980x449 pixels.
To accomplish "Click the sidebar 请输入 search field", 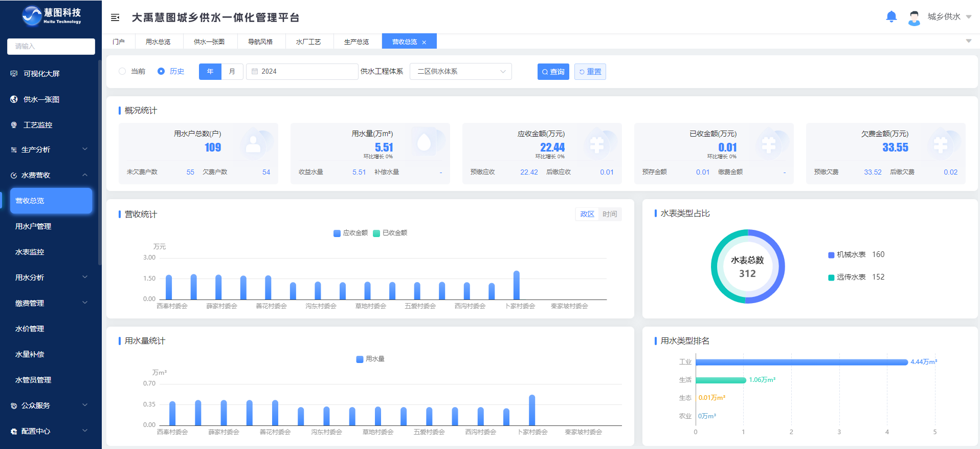I will [x=51, y=46].
